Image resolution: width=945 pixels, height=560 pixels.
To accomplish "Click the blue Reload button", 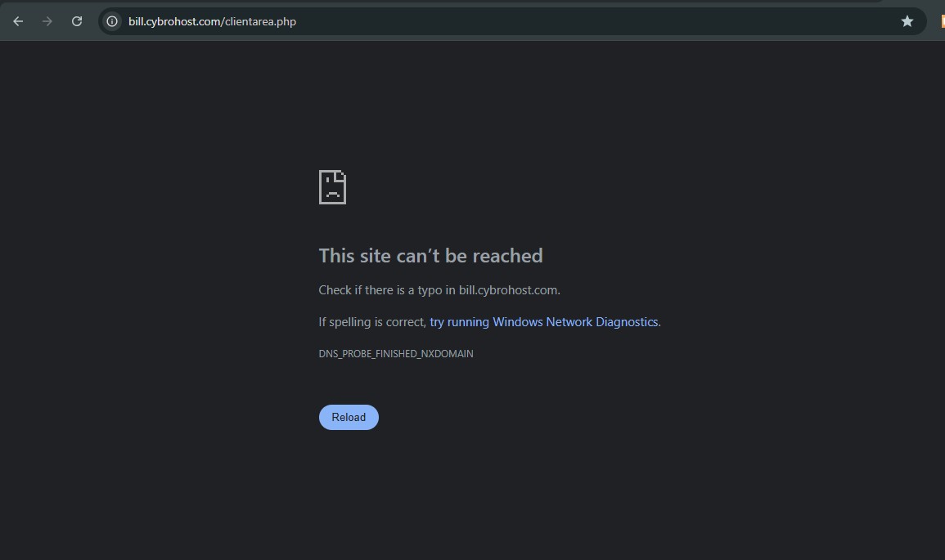I will pos(349,417).
